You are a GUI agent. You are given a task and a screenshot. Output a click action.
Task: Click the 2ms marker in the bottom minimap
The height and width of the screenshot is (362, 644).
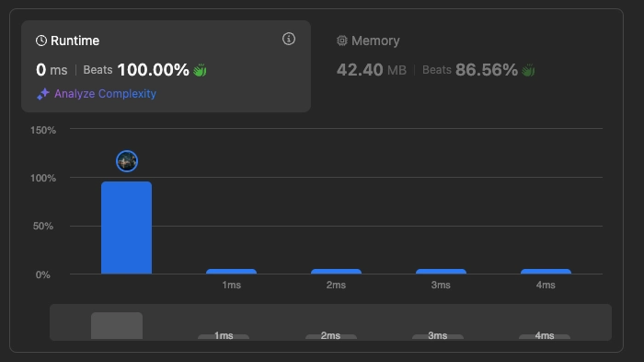[330, 335]
